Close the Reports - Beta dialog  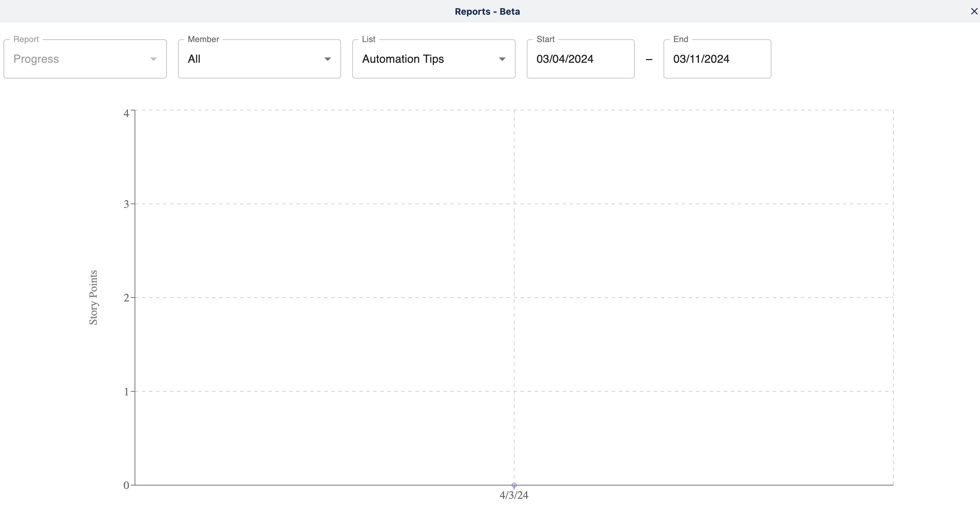974,12
